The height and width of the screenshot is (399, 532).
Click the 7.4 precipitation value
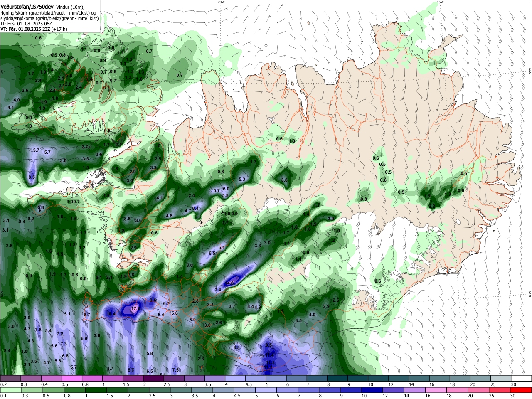pos(218,290)
